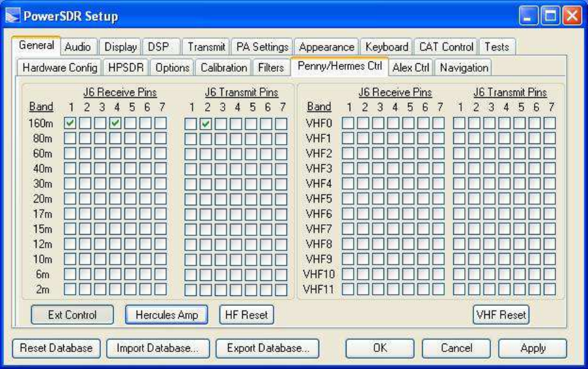Open the Hardware Config sub-tab
The width and height of the screenshot is (588, 369).
point(60,68)
